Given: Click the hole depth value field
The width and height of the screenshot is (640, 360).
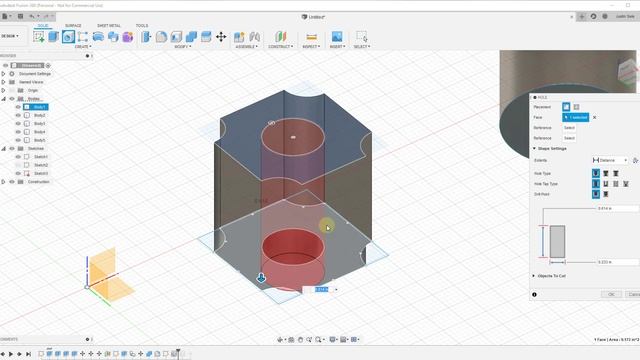Looking at the screenshot, I should [x=618, y=209].
